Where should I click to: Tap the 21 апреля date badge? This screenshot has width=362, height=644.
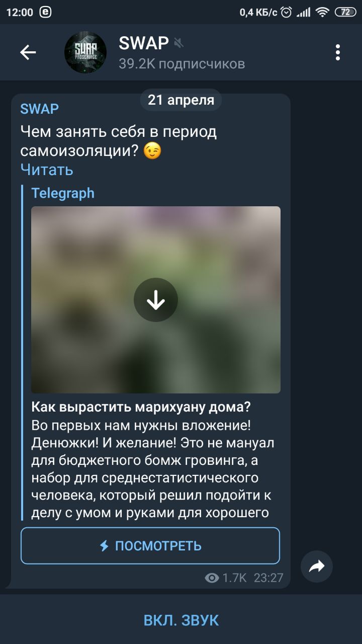[181, 100]
